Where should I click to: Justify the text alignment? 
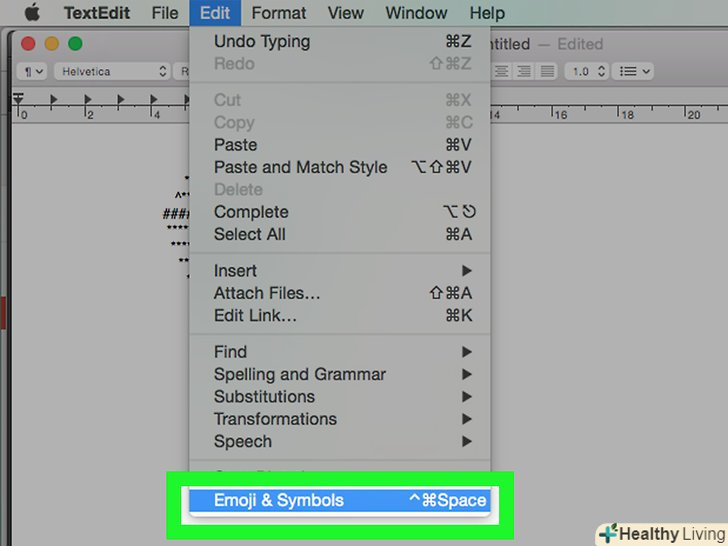547,72
